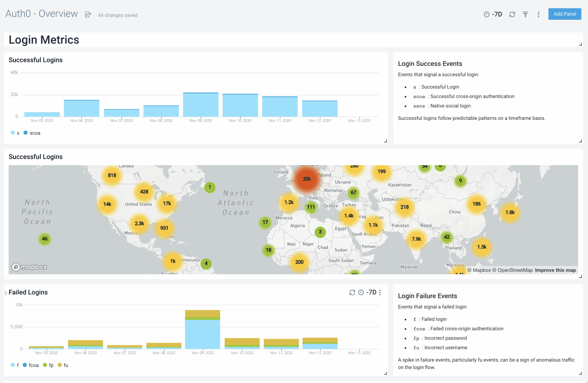
Task: Refresh the entire dashboard
Action: (x=512, y=14)
